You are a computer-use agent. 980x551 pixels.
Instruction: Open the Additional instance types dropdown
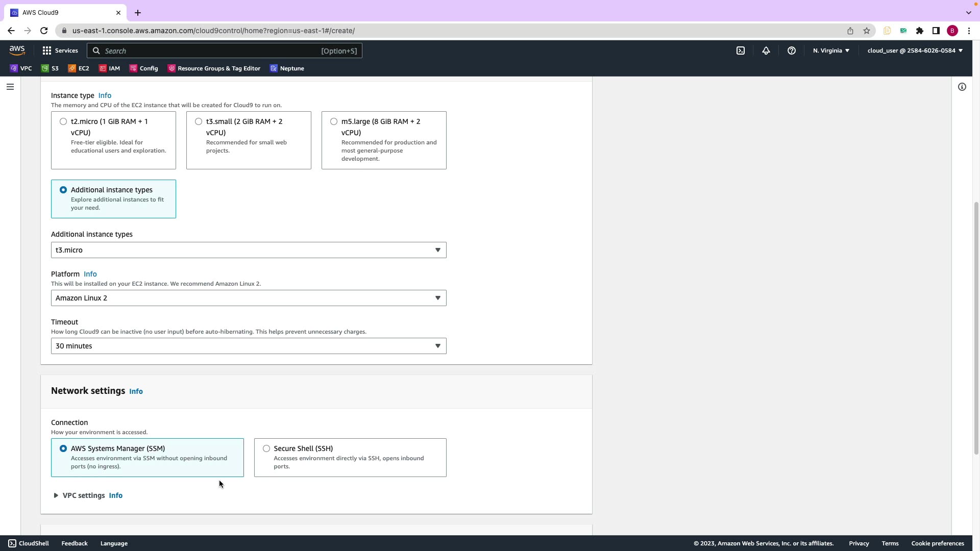click(248, 250)
